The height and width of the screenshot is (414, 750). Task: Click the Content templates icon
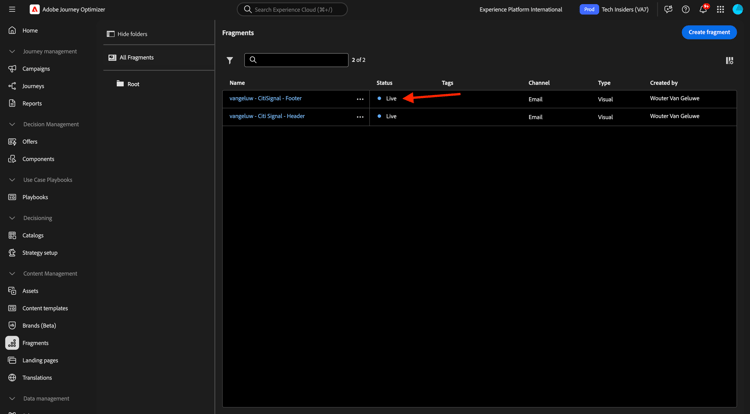[12, 308]
